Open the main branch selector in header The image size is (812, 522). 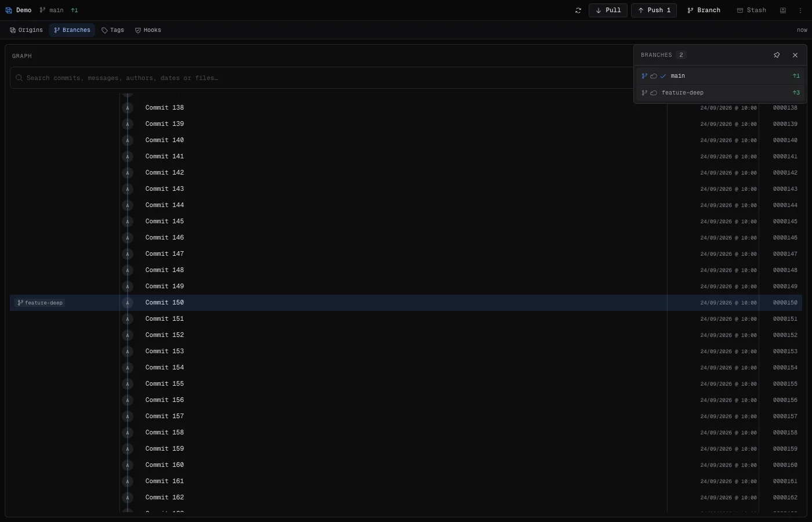(x=52, y=10)
